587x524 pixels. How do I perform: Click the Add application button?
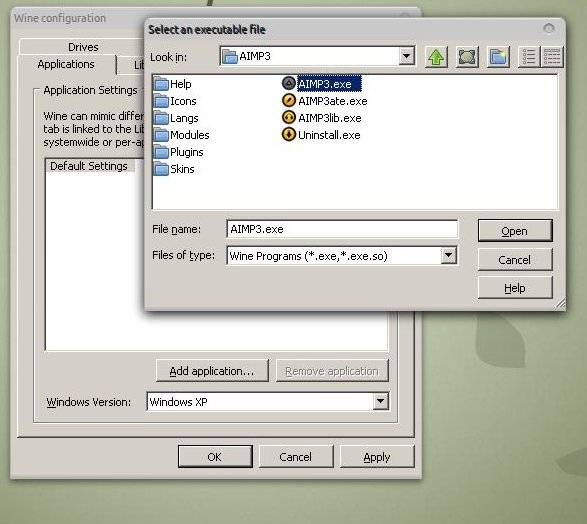(x=212, y=371)
